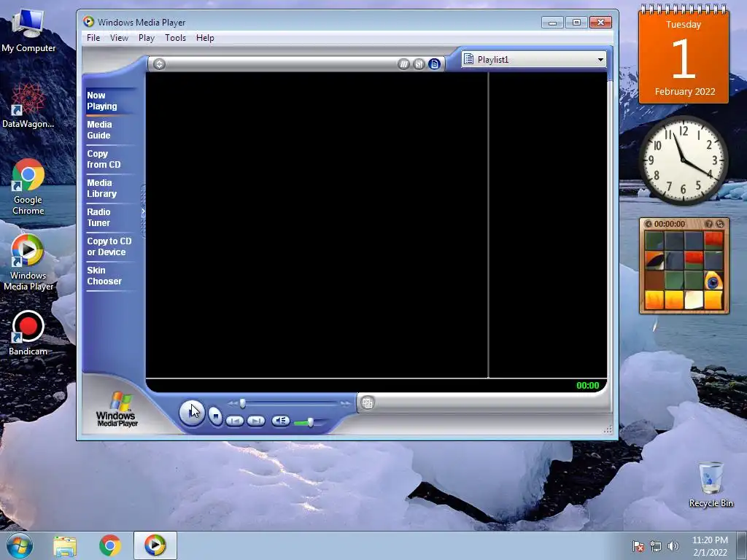Click the Show desktop strip

(742, 545)
